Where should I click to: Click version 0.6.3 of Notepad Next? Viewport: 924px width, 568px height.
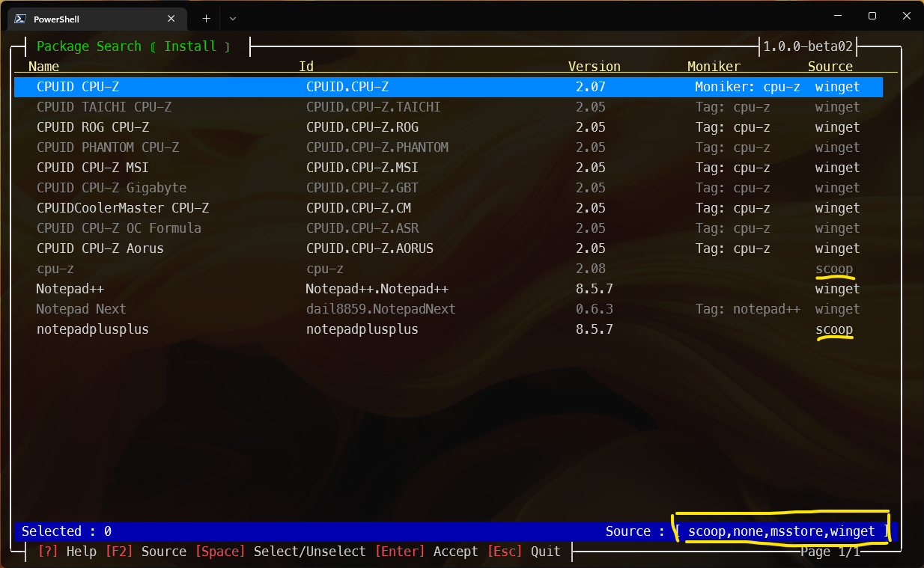point(595,309)
